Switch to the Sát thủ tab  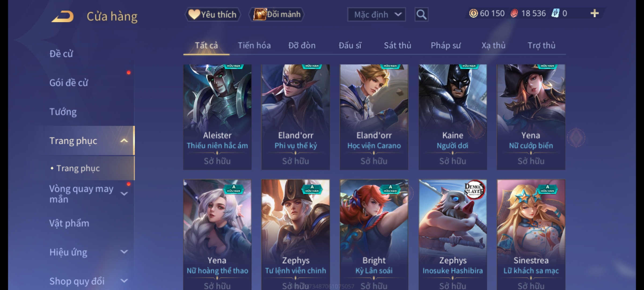(x=397, y=45)
